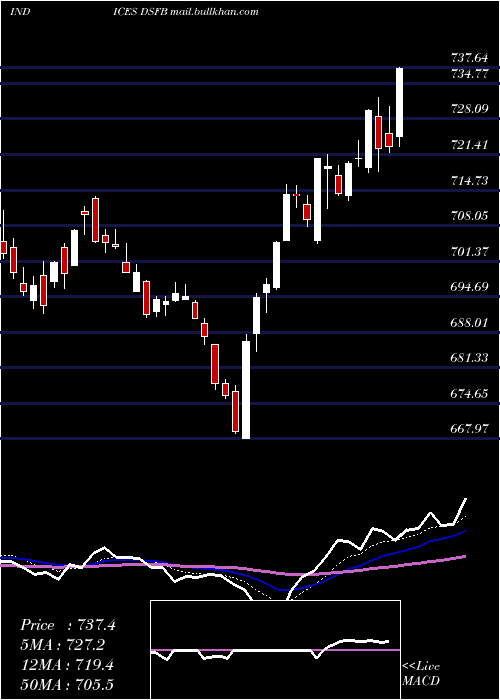Click the 667.97 price level label
The height and width of the screenshot is (700, 500).
[x=470, y=429]
